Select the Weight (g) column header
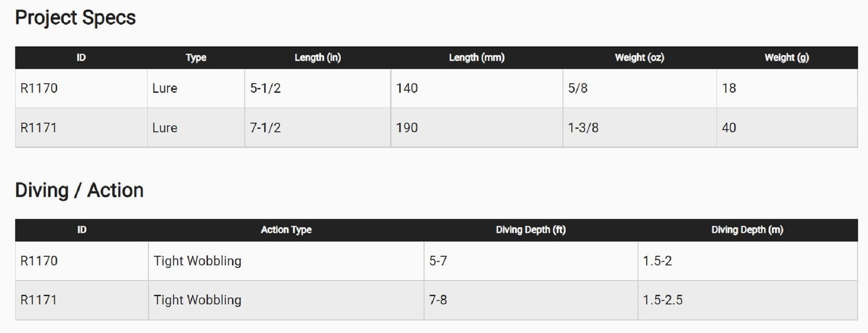The image size is (868, 333). [786, 58]
